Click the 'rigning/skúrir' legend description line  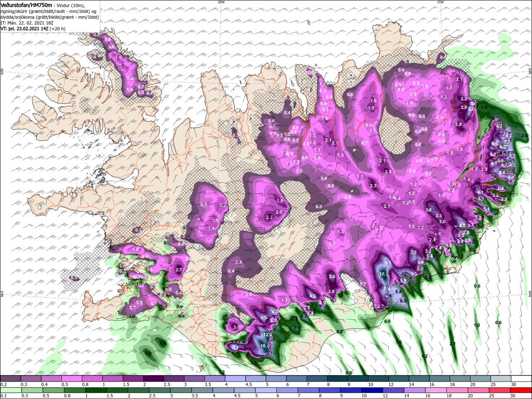point(49,11)
